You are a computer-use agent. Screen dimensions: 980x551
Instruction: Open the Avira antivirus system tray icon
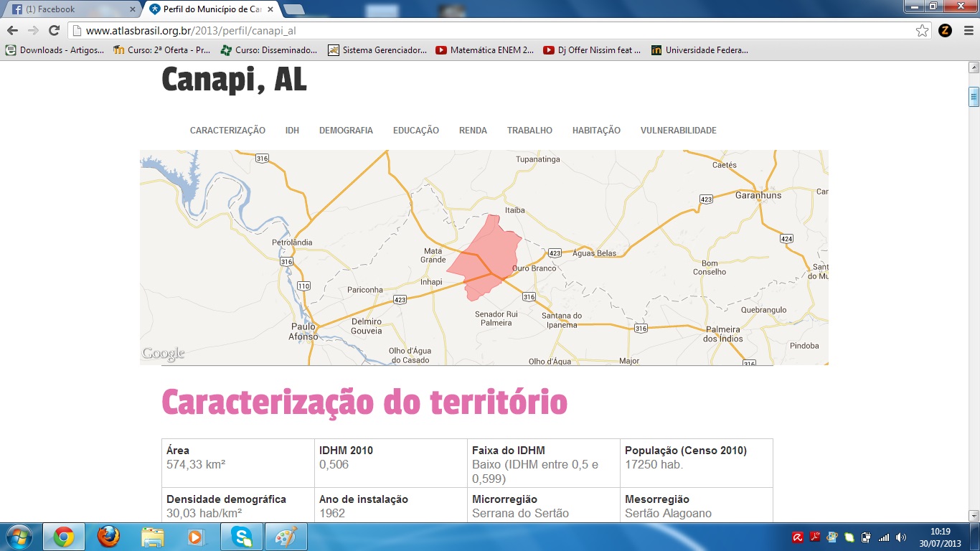coord(797,537)
